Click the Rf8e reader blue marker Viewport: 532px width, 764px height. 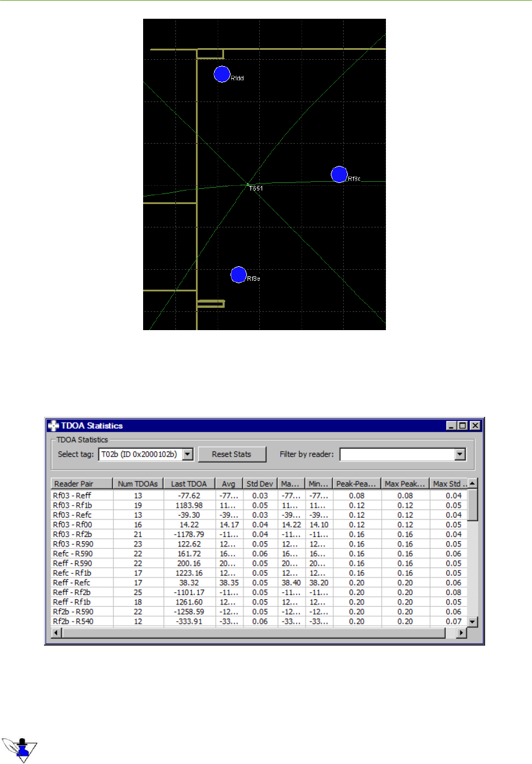(x=238, y=275)
